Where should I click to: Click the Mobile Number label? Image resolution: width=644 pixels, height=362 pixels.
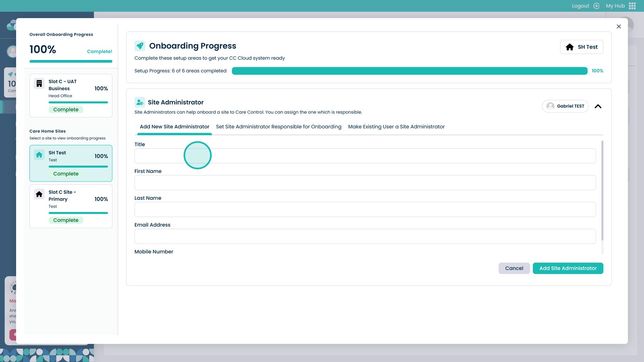(154, 252)
